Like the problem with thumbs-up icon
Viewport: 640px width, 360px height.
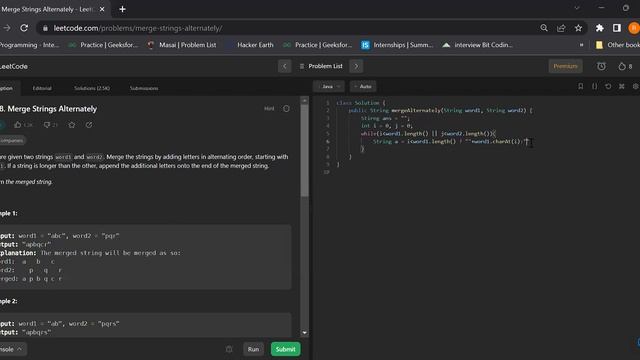(x=18, y=125)
